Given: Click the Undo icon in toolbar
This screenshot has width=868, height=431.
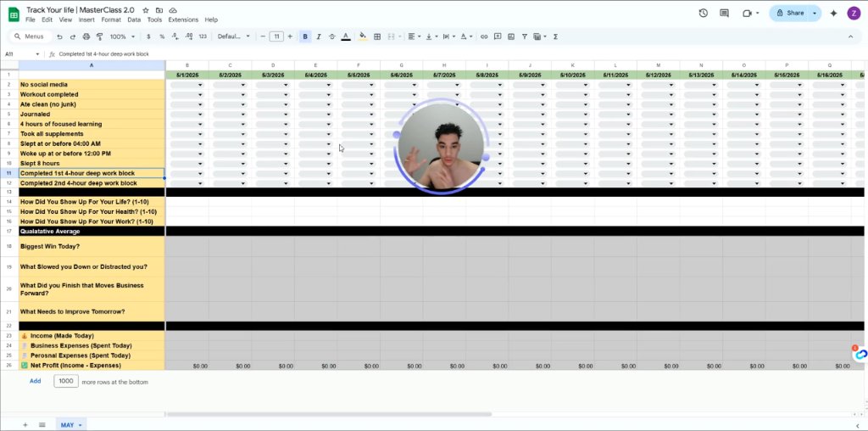Looking at the screenshot, I should (x=59, y=36).
